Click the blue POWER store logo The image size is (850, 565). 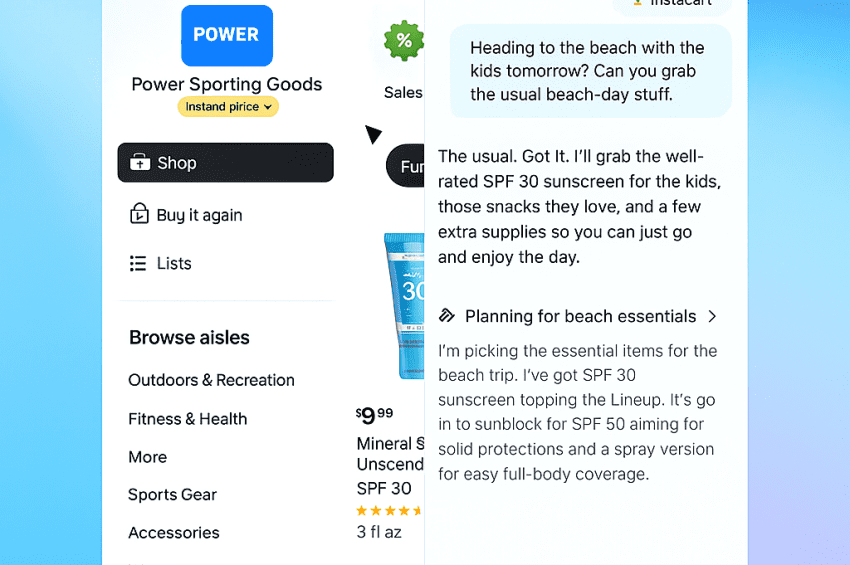pyautogui.click(x=226, y=35)
